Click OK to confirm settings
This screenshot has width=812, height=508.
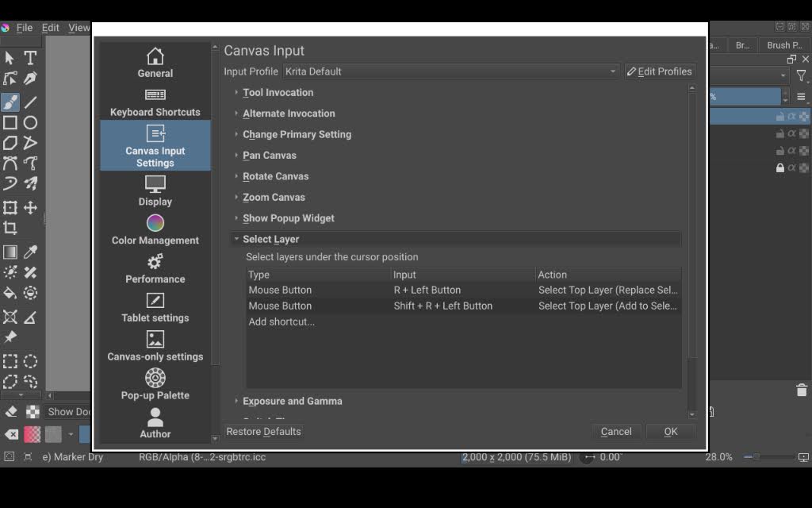[671, 431]
